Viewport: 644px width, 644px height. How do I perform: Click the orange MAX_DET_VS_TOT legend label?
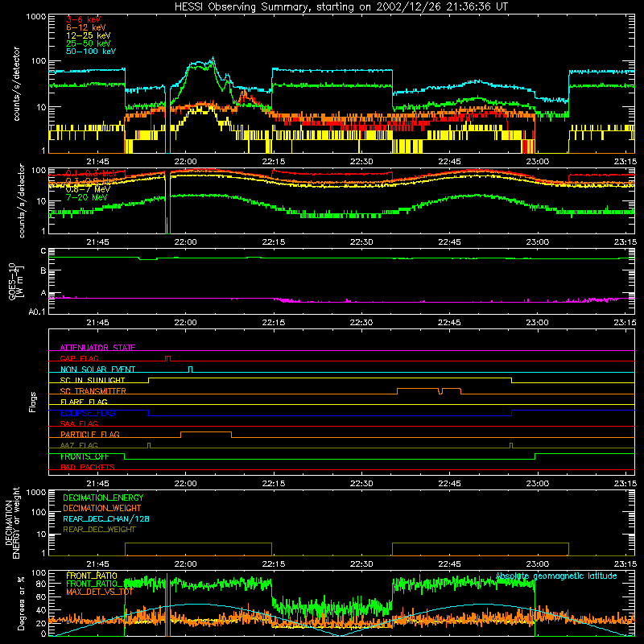pos(99,592)
